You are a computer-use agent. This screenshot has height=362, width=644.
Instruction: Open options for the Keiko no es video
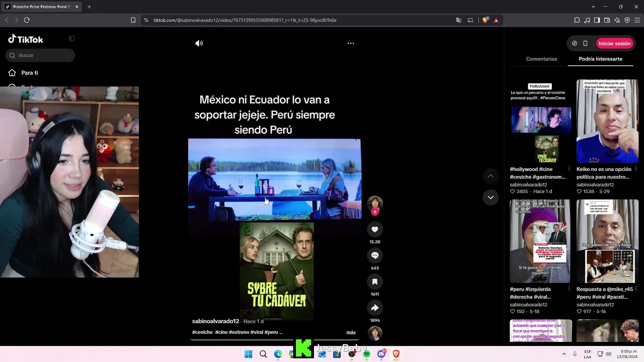[x=636, y=169]
